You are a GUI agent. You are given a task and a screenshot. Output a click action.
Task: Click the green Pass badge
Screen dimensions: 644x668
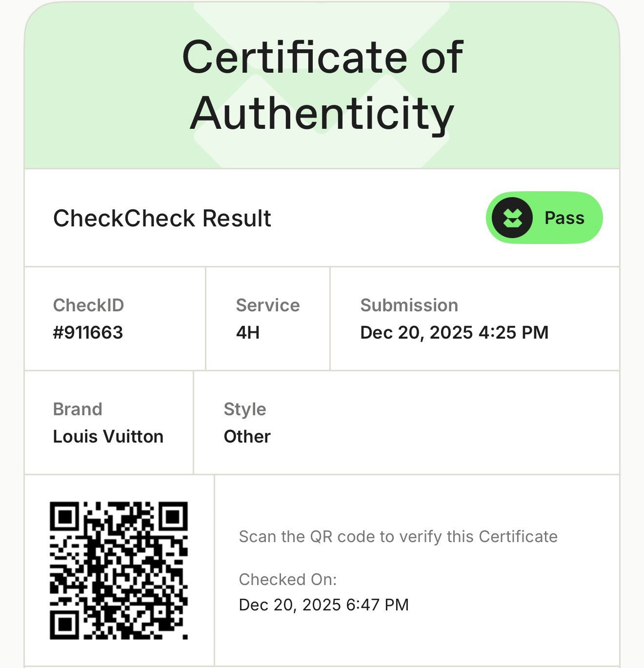(x=544, y=218)
